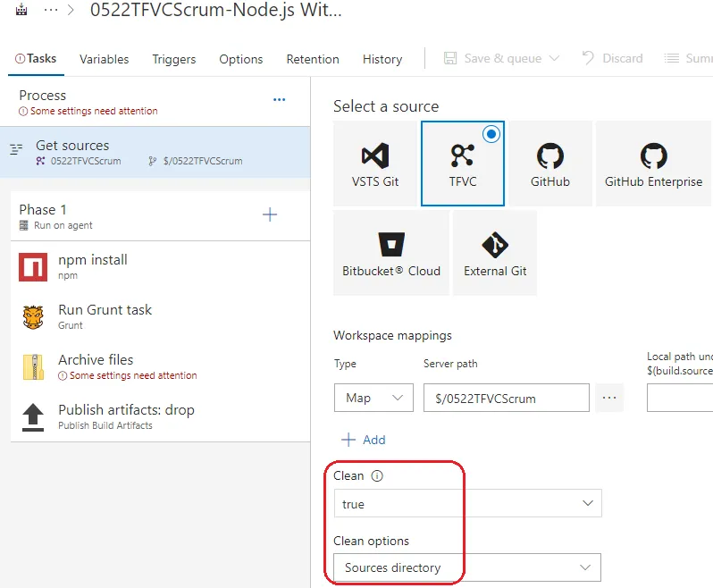The height and width of the screenshot is (588, 713).
Task: Select the Run Grunt task
Action: click(160, 316)
